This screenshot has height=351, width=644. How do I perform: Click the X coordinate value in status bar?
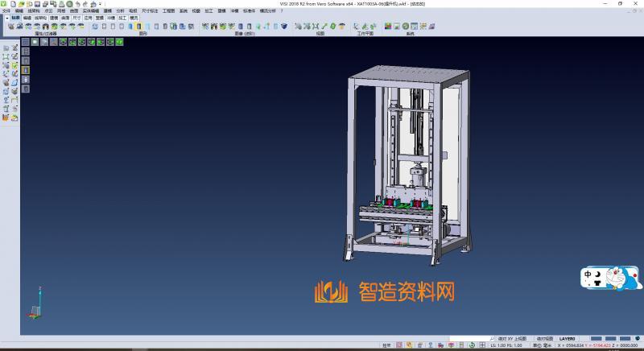(x=571, y=345)
